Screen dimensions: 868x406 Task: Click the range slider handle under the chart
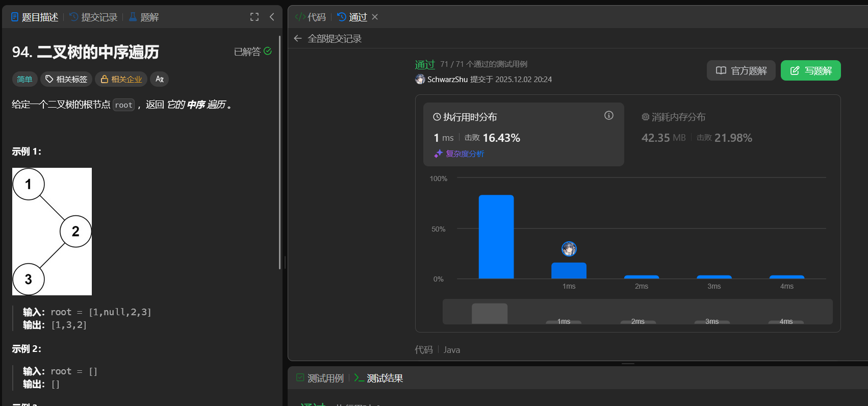(x=490, y=313)
